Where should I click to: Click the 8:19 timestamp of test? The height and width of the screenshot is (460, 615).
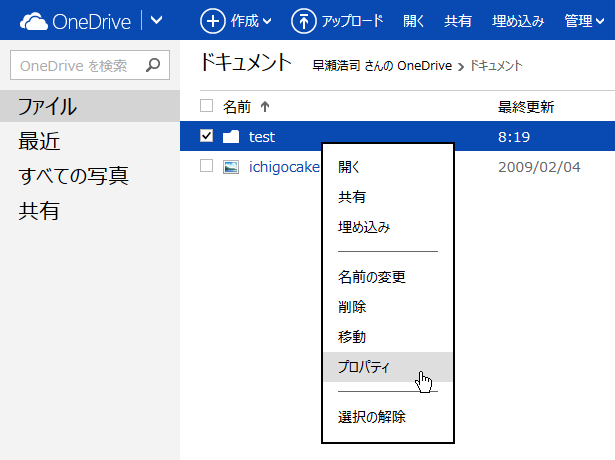[x=514, y=137]
